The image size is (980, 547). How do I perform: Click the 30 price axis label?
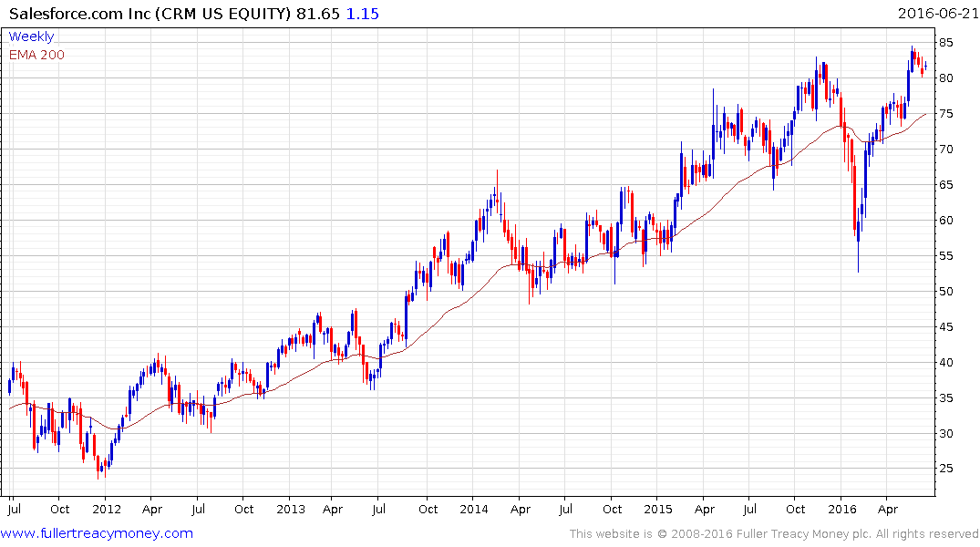coord(945,434)
